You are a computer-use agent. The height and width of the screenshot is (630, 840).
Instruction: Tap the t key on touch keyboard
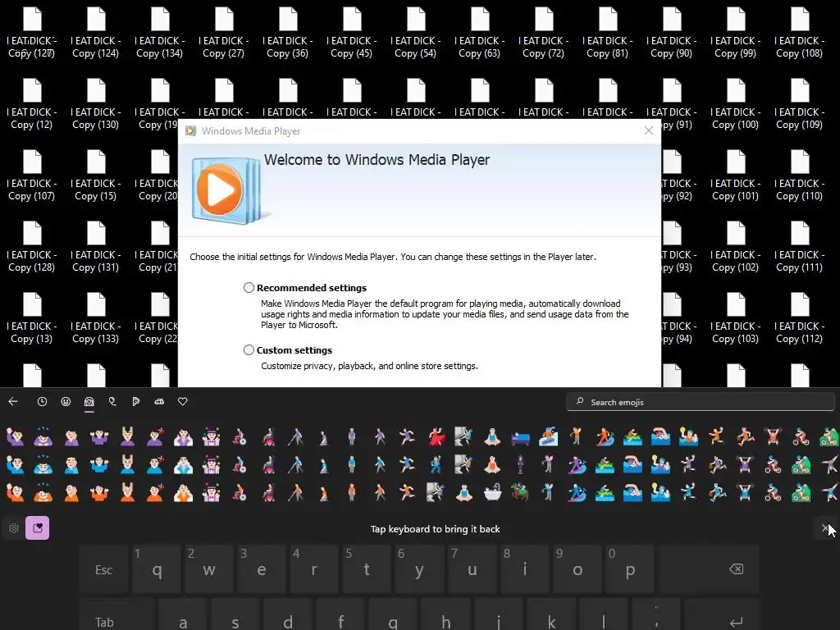tap(367, 569)
